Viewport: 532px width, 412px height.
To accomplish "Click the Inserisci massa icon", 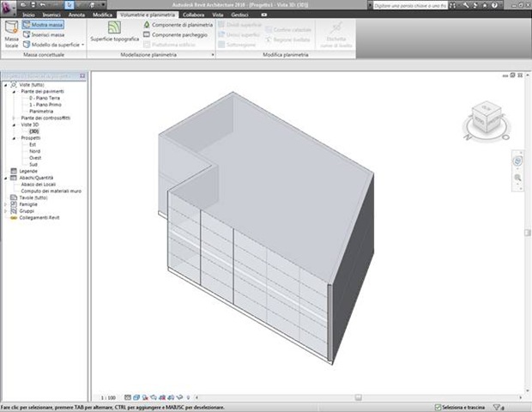I will (27, 34).
